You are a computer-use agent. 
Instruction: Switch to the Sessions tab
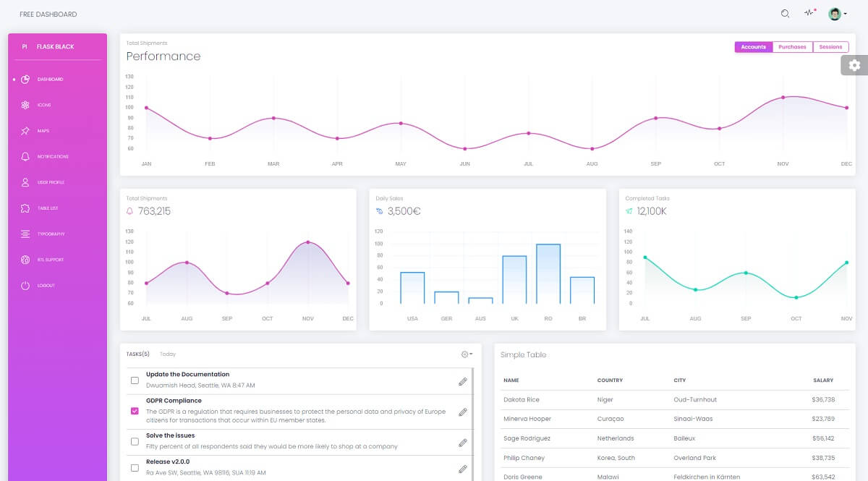[830, 46]
